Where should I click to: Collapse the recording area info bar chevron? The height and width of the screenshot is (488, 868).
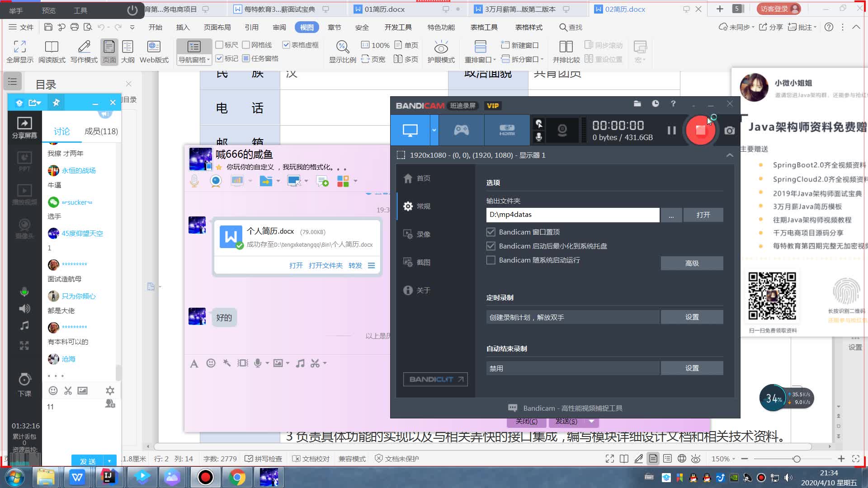[x=729, y=155]
